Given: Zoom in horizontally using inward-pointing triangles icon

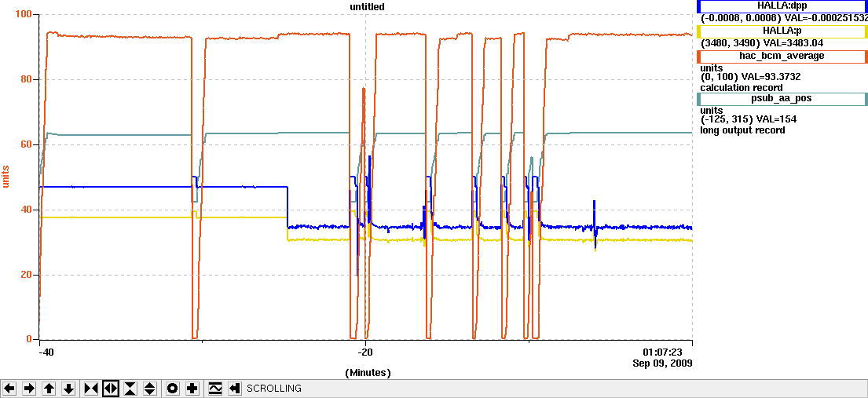Looking at the screenshot, I should 91,389.
